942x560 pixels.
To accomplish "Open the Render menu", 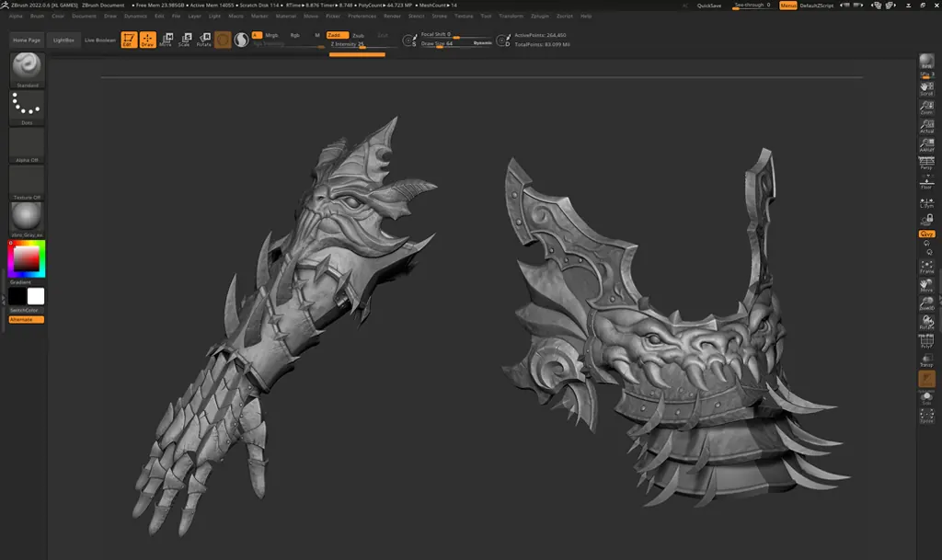I will (392, 17).
